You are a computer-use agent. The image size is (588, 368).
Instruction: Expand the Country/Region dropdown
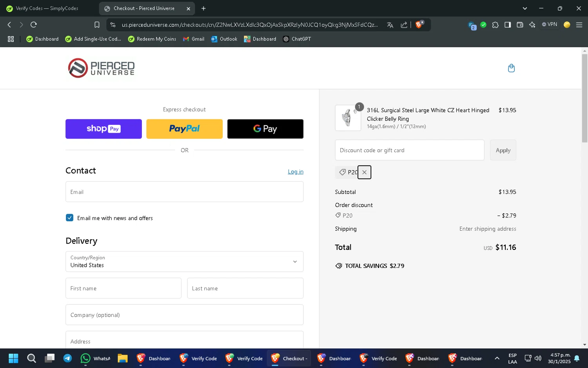tap(184, 262)
